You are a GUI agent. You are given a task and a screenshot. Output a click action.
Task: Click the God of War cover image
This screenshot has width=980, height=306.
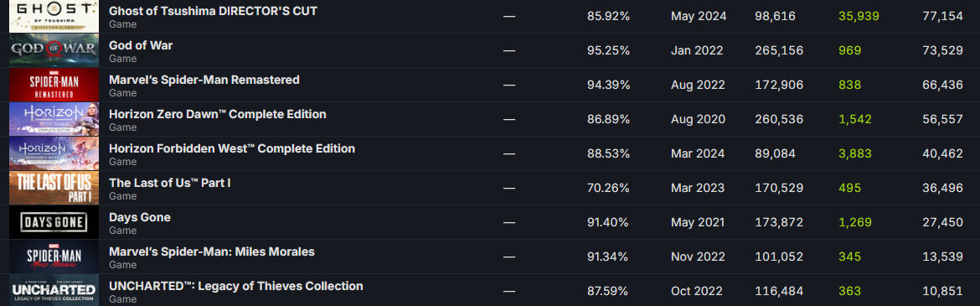54,50
